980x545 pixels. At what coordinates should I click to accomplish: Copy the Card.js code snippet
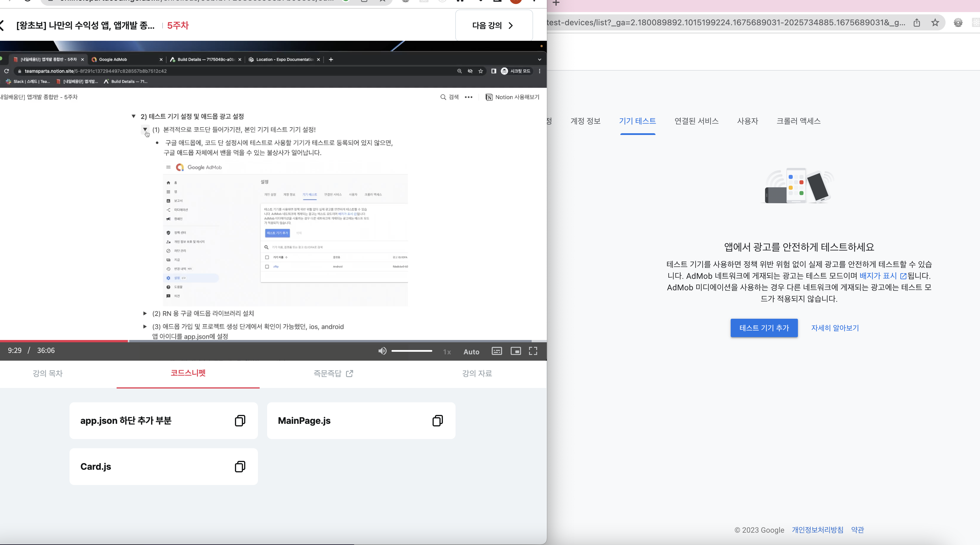pos(240,467)
